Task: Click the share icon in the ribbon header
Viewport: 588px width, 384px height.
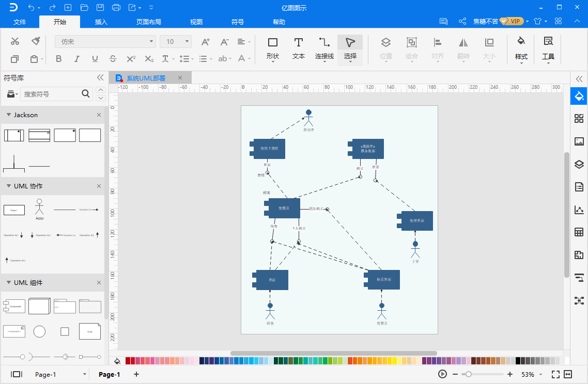Action: (x=462, y=21)
